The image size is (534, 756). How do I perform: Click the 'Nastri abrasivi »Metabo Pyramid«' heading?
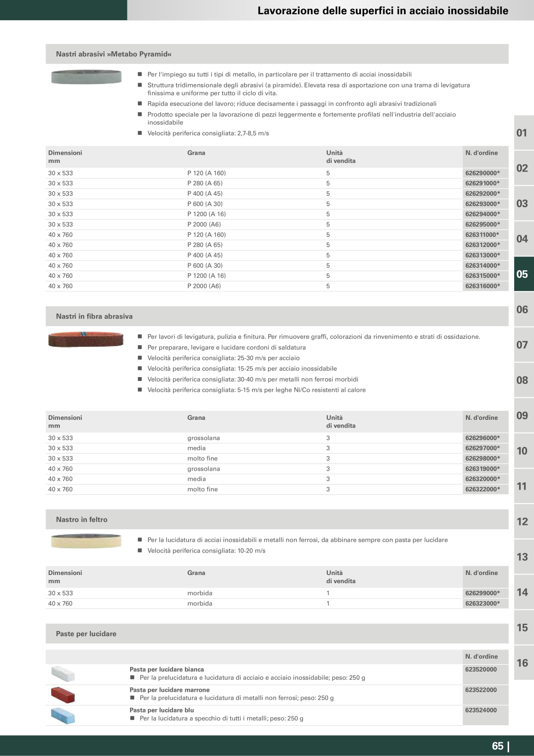(114, 54)
